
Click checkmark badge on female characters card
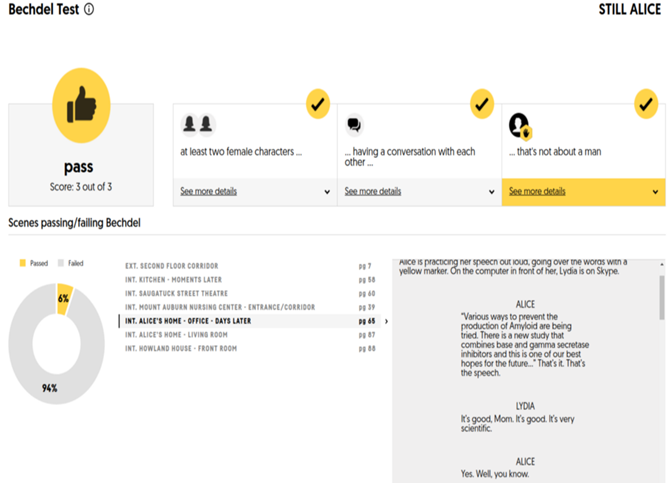point(317,104)
